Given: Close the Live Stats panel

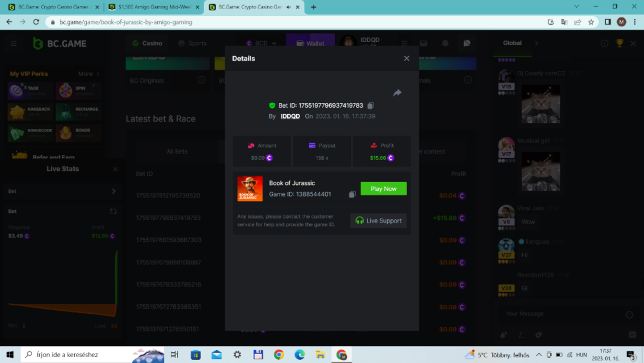Looking at the screenshot, I should pyautogui.click(x=115, y=169).
